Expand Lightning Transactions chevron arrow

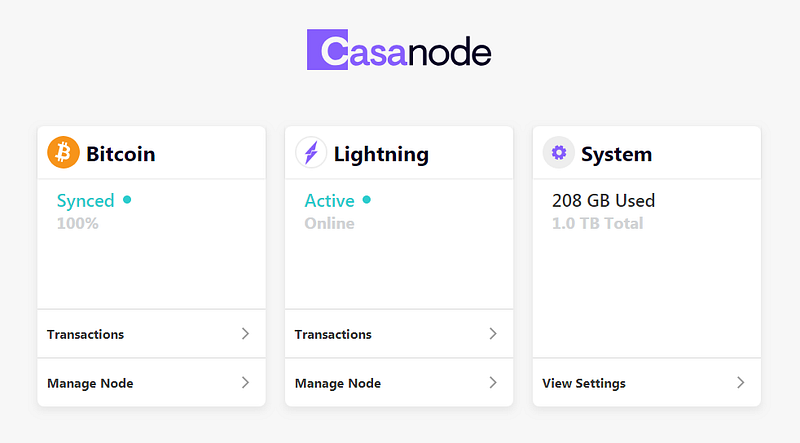tap(492, 334)
